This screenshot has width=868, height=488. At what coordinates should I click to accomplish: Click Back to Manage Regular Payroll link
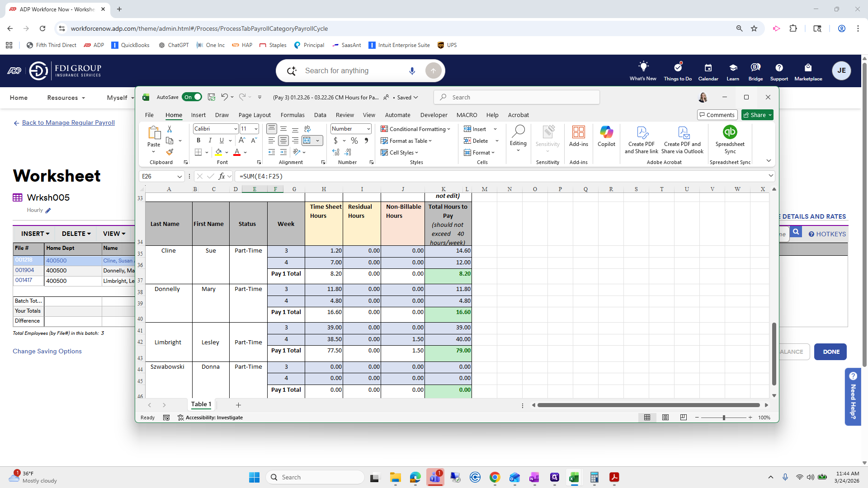pos(68,122)
